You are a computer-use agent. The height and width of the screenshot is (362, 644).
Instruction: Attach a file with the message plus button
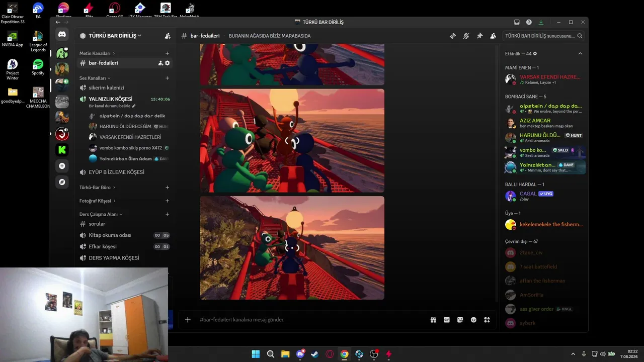188,320
